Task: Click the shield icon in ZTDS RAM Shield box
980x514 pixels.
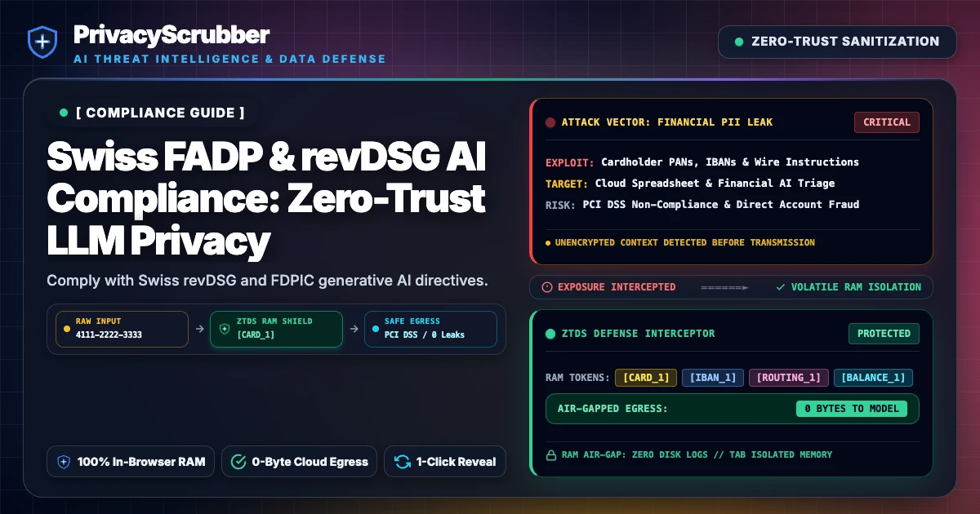Action: tap(225, 329)
